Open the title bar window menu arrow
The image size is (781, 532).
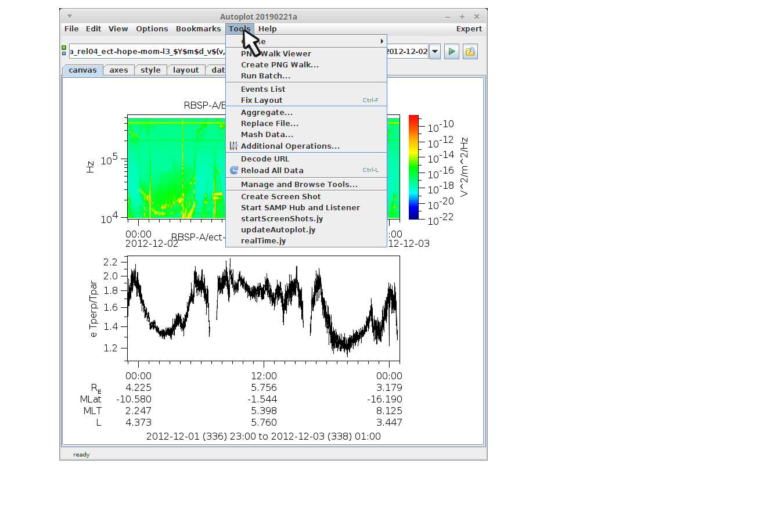click(70, 16)
